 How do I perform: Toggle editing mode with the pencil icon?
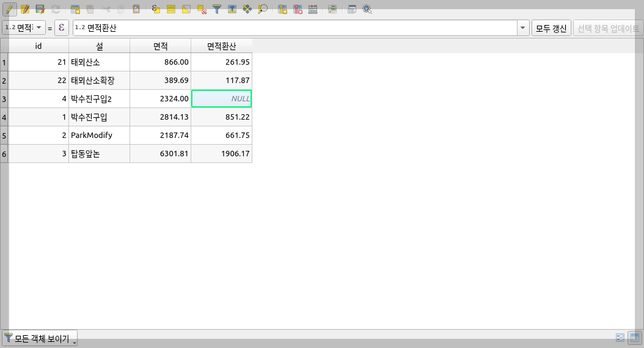click(9, 9)
